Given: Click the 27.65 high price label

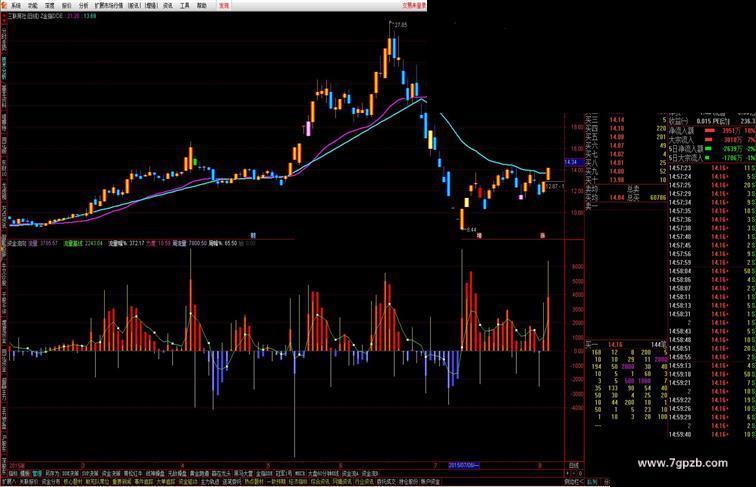Looking at the screenshot, I should [x=399, y=25].
